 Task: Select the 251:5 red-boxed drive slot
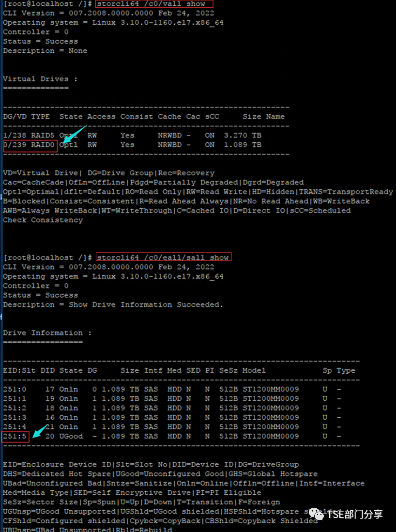pyautogui.click(x=15, y=437)
